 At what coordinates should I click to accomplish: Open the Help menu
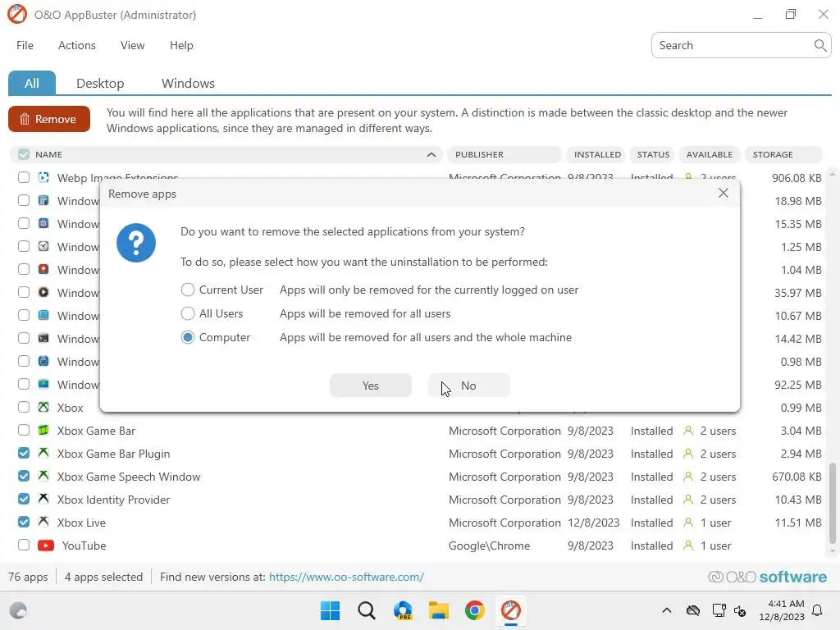coord(181,46)
